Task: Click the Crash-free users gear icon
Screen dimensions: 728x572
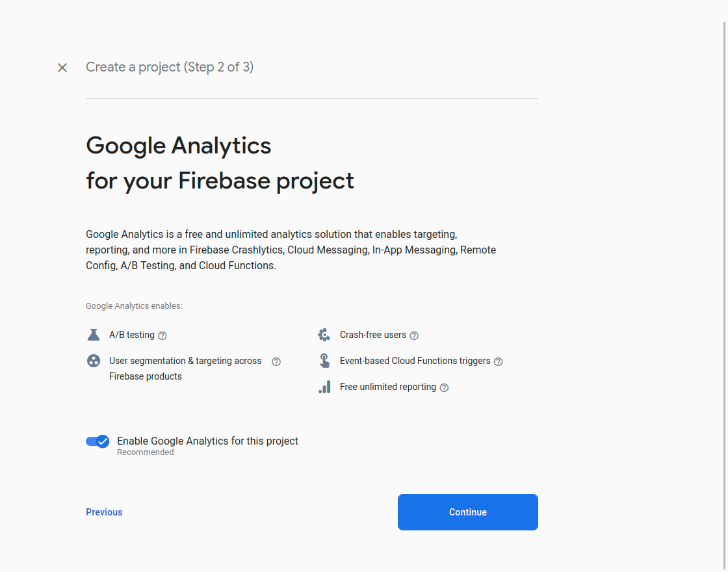Action: click(324, 334)
